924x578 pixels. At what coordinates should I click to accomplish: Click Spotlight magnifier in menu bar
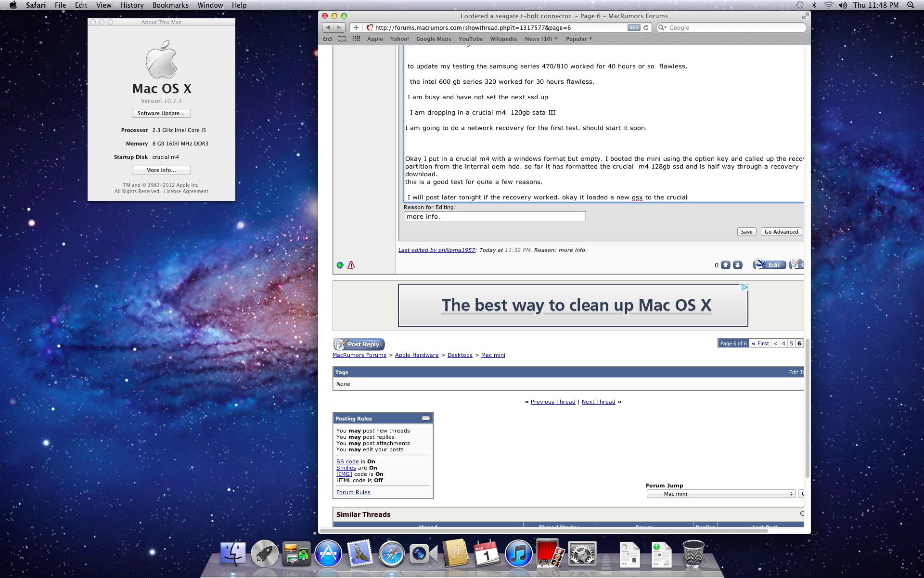coord(911,5)
